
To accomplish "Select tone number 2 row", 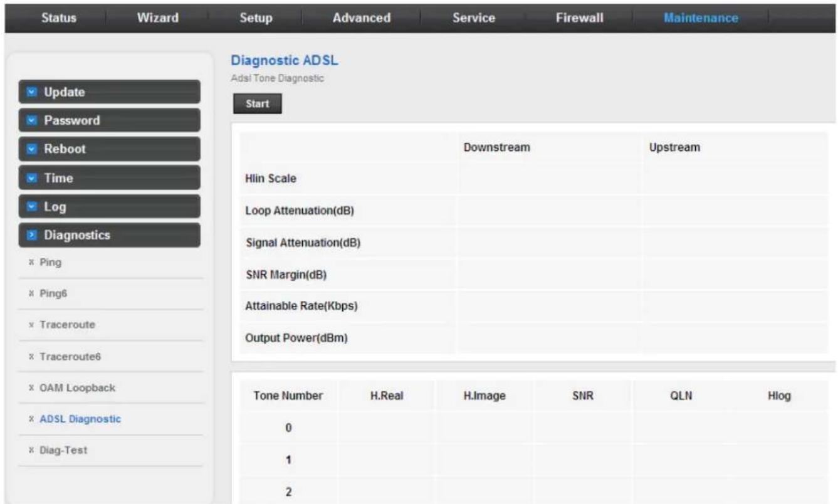I will click(x=534, y=489).
